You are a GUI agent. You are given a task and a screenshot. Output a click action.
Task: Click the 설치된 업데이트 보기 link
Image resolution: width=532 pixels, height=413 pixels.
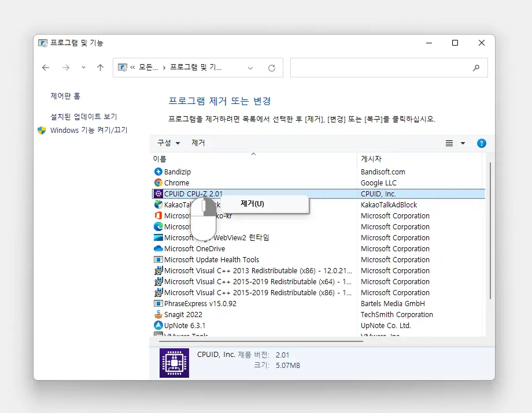point(84,117)
